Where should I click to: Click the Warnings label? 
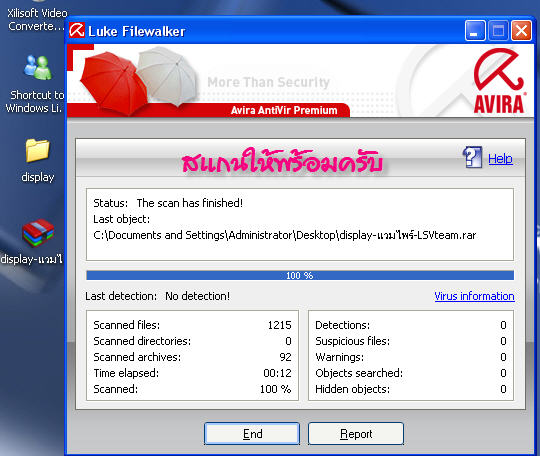[x=339, y=357]
